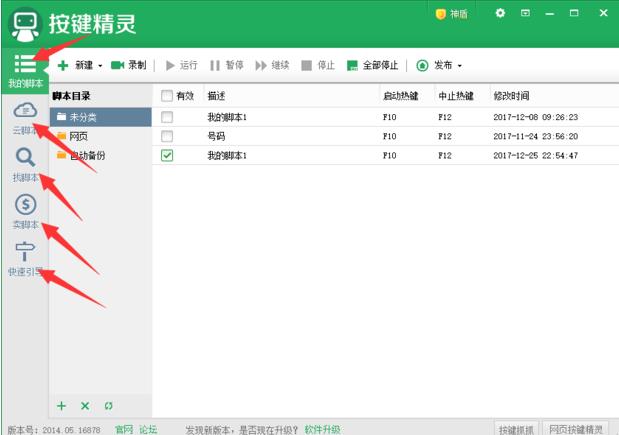Viewport: 619px width, 435px height.
Task: Click the 脚本目录 panel heading
Action: coord(71,96)
